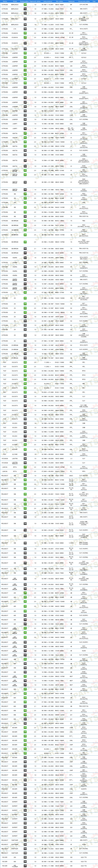Image resolution: width=98 pixels, height=868 pixels.
Task: Select the C15 model cell
Action: click(15, 29)
